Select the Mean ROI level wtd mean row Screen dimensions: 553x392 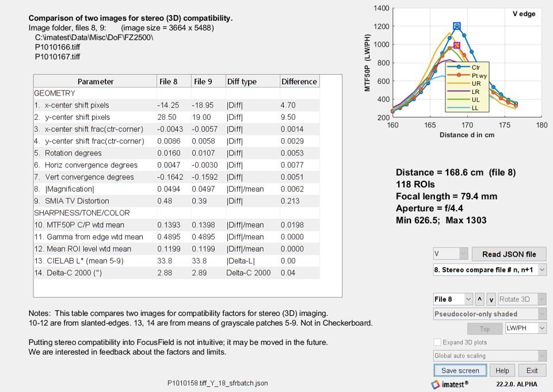177,249
